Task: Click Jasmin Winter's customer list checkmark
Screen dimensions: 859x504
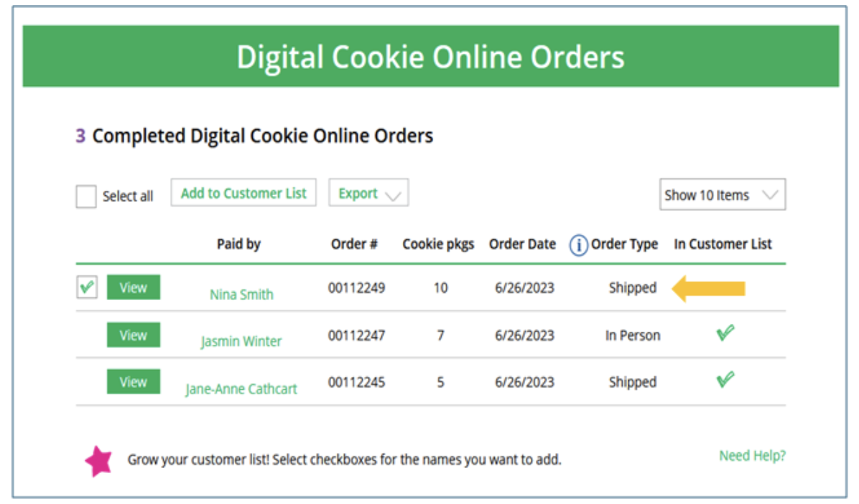Action: point(725,333)
